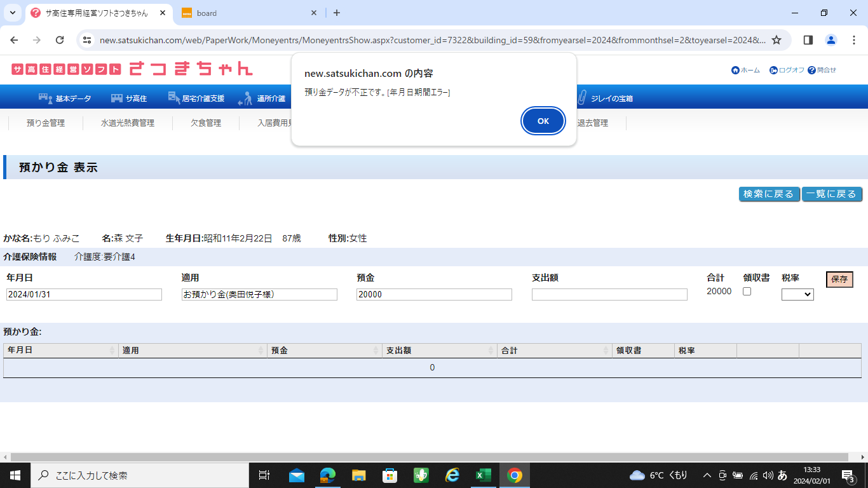Open Excel from the taskbar
Screen dimensions: 868x488
pyautogui.click(x=484, y=475)
